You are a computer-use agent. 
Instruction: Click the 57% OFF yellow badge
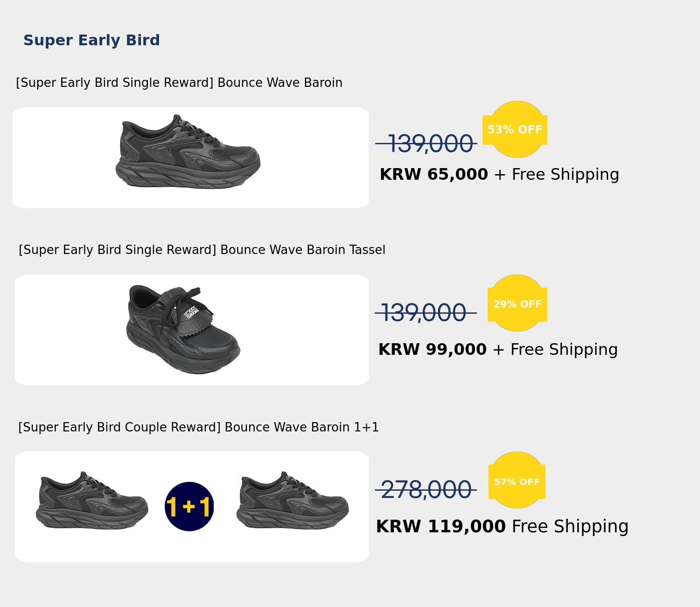[x=517, y=481]
